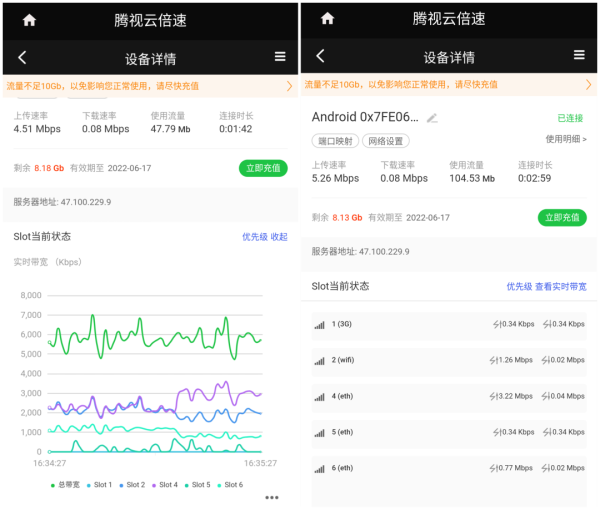Toggle Slot 6 series in legend
This screenshot has width=600, height=510.
(230, 485)
